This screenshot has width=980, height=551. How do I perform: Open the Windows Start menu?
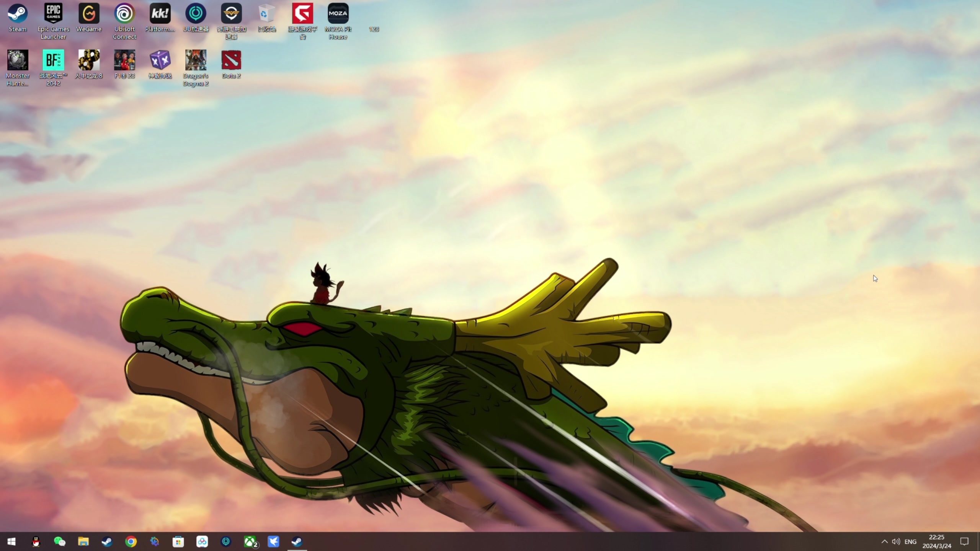pyautogui.click(x=11, y=541)
